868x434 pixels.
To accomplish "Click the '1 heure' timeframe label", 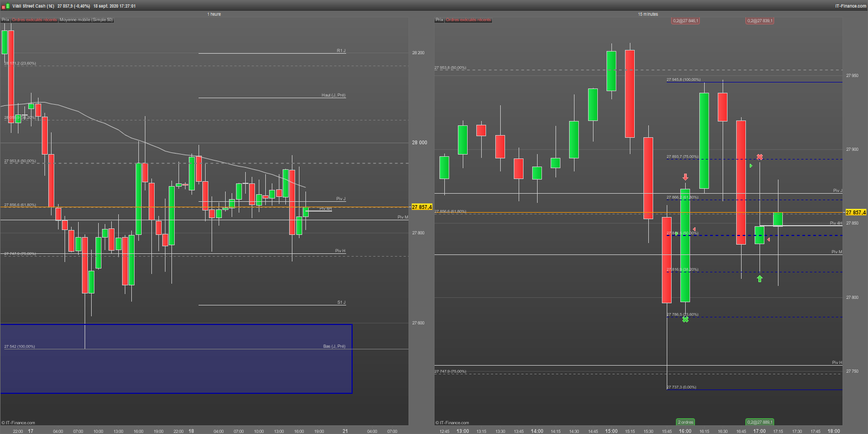I will (214, 14).
